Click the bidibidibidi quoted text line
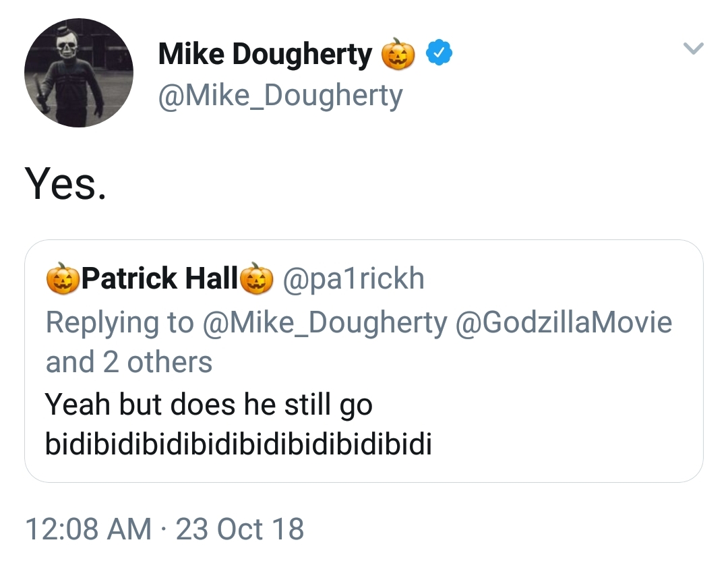Viewport: 728px width, 561px height. click(238, 445)
